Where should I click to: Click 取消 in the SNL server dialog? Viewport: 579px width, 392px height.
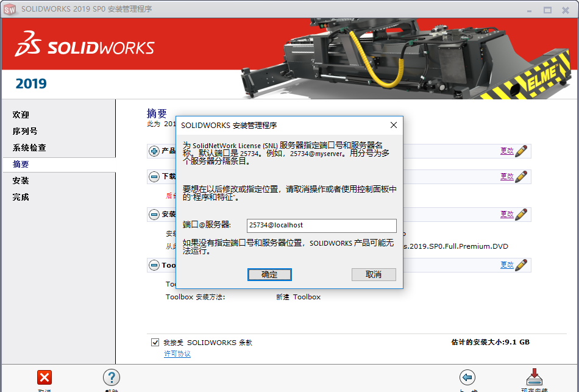pyautogui.click(x=374, y=274)
